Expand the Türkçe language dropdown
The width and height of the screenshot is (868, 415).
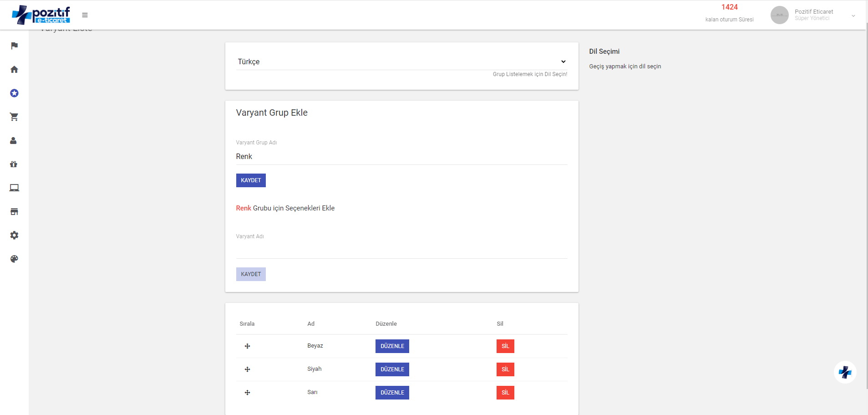click(x=401, y=61)
